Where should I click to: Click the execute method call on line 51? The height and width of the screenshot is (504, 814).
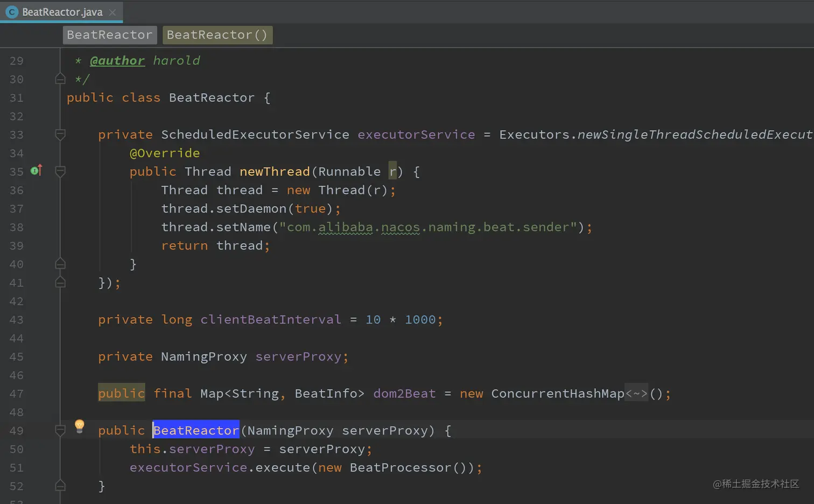pos(283,467)
